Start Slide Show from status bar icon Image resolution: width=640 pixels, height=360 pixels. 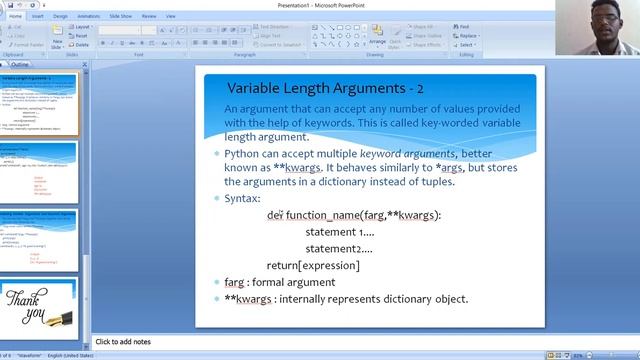click(x=567, y=356)
